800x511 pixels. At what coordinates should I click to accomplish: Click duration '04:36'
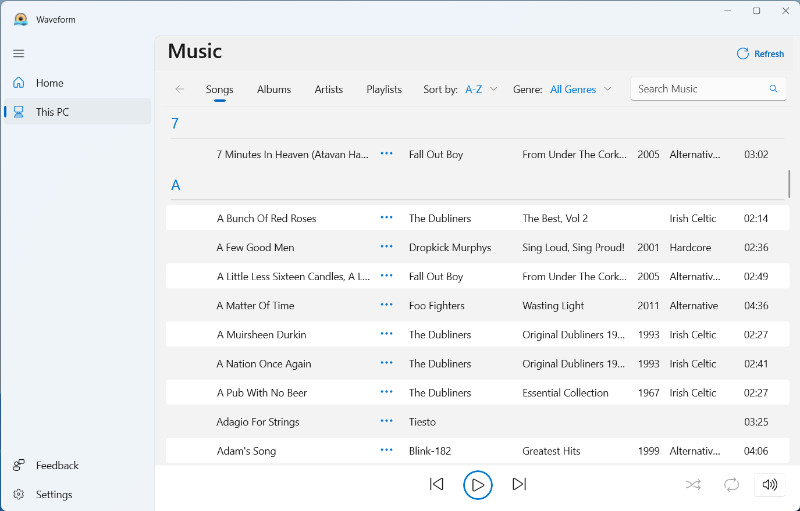tap(756, 305)
